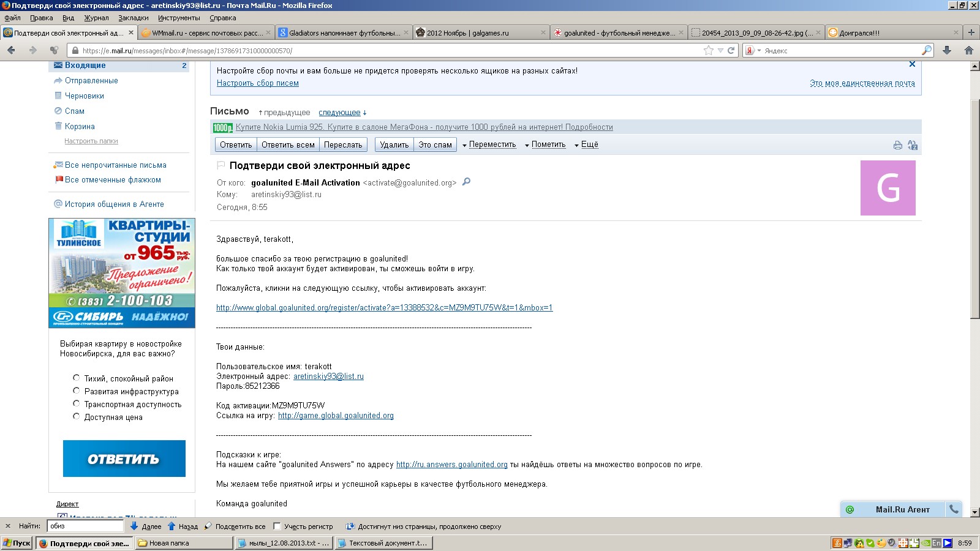This screenshot has height=551, width=980.
Task: Close the mail collection banner
Action: pyautogui.click(x=912, y=64)
